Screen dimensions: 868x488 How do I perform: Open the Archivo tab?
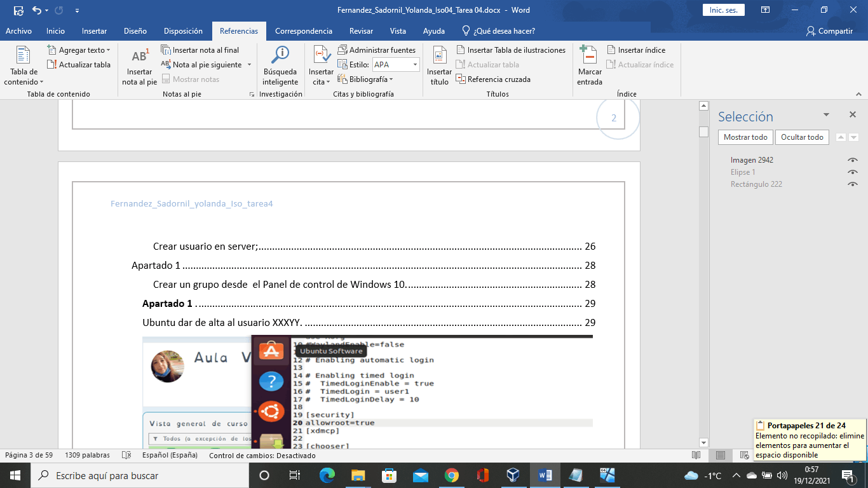18,31
